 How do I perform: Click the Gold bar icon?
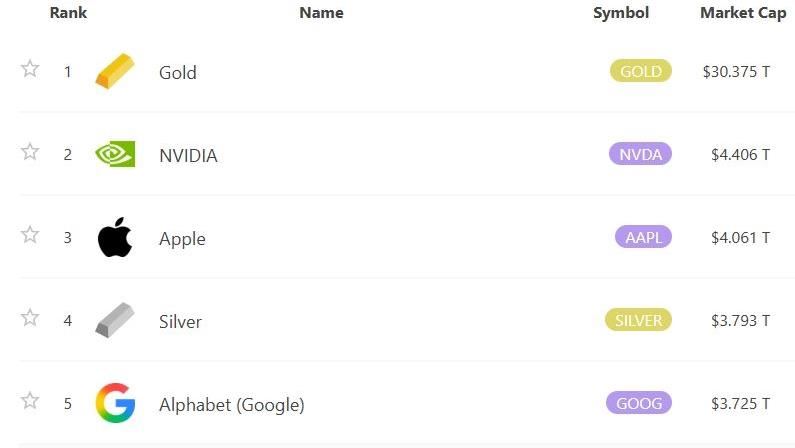tap(114, 72)
